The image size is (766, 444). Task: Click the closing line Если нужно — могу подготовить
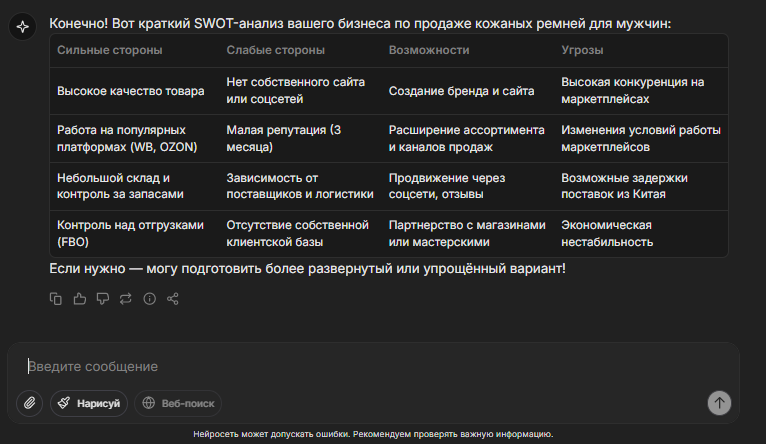307,269
